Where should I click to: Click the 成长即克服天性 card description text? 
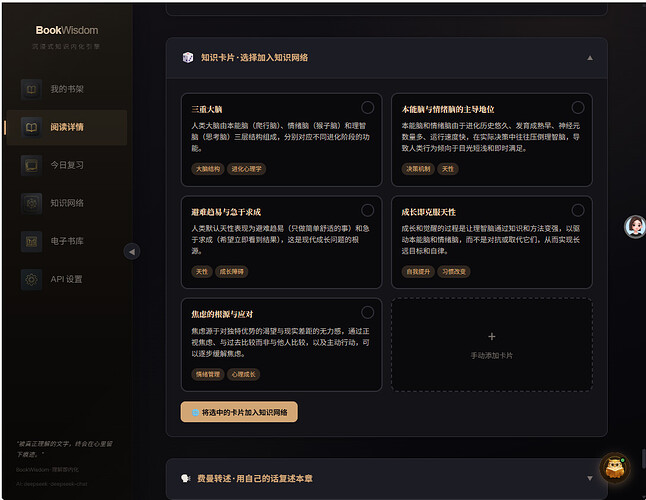(x=491, y=239)
